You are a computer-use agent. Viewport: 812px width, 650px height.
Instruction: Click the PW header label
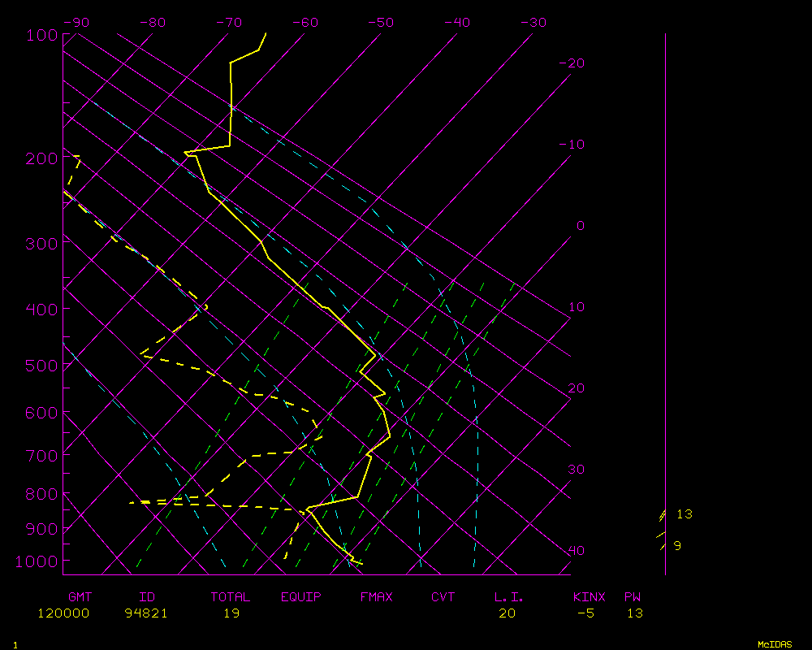633,597
